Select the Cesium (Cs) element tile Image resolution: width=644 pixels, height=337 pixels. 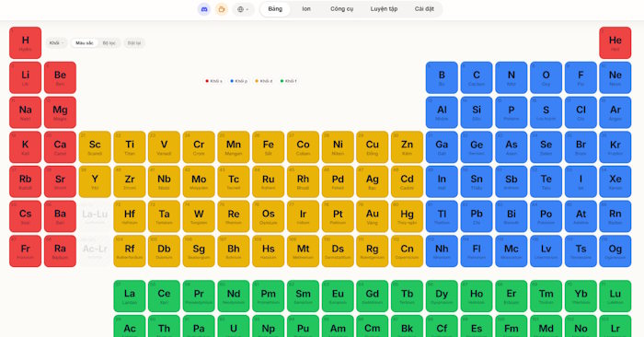click(26, 216)
